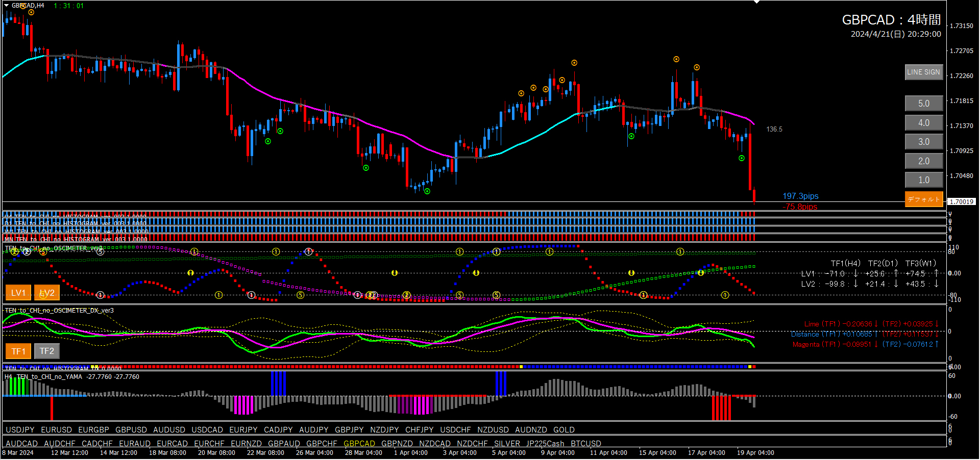The image size is (980, 460).
Task: Load the GOLD chart
Action: (564, 430)
